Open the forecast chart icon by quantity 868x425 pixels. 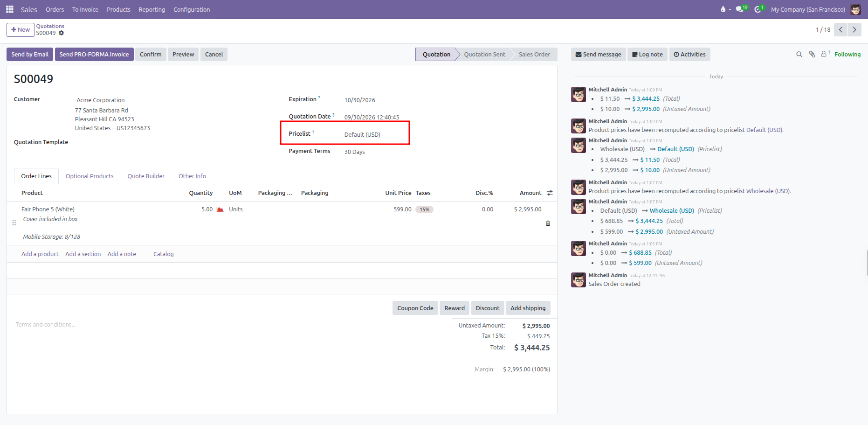coord(220,209)
